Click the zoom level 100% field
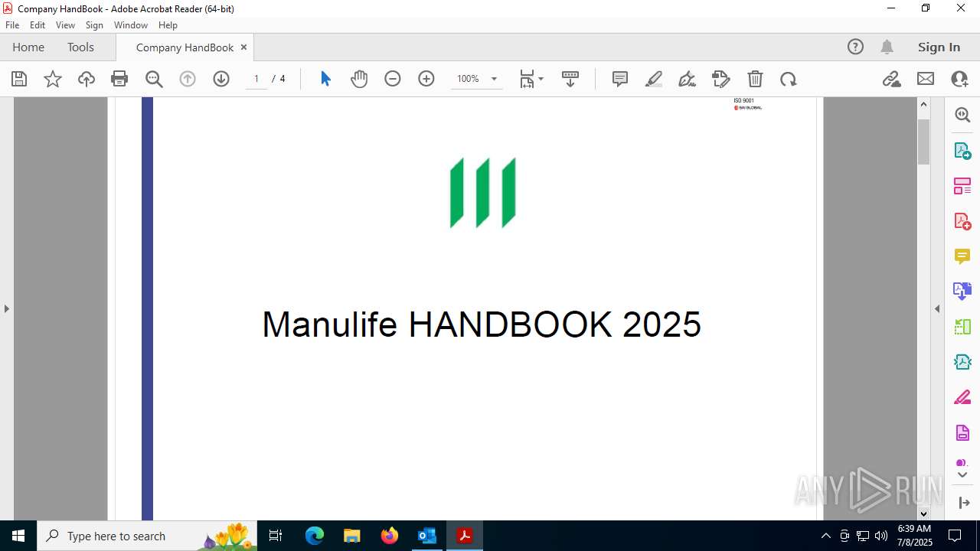The width and height of the screenshot is (980, 551). (x=468, y=79)
